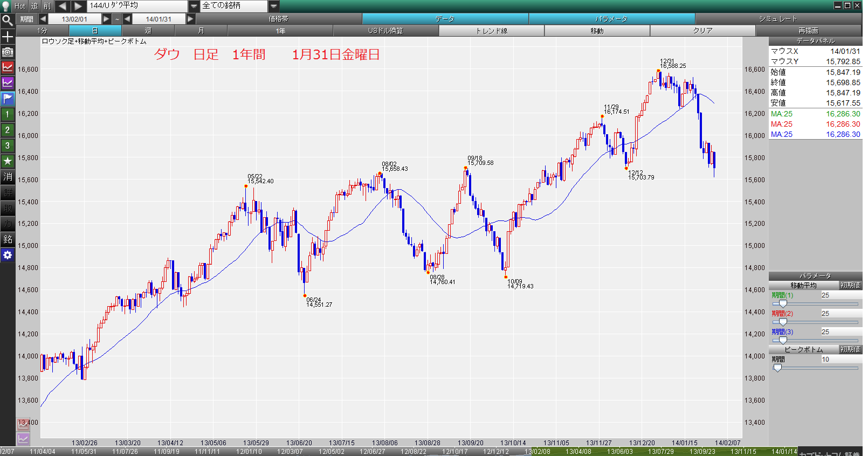Viewport: 868px width, 456px height.
Task: Click the ピークボトム 期間 slider handle
Action: click(x=777, y=368)
